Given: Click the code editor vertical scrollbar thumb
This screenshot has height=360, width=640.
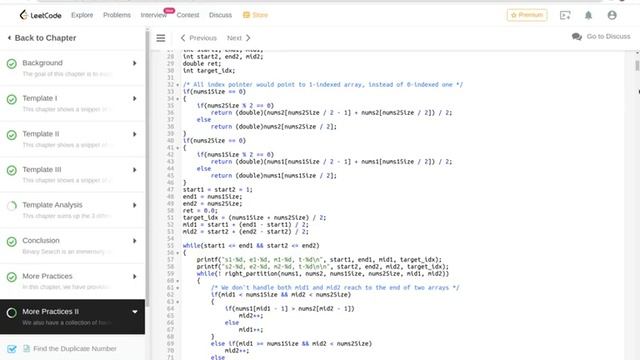Looking at the screenshot, I should 637,65.
